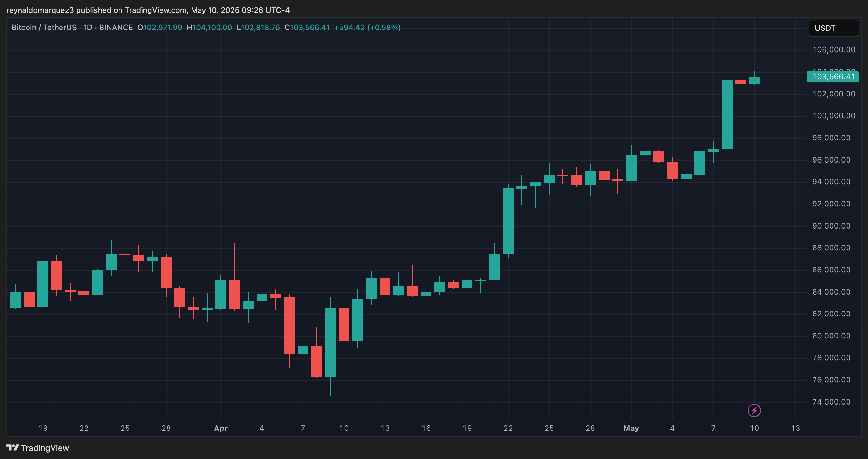Click the high price value 104,100.00
The image size is (868, 459).
pos(209,28)
